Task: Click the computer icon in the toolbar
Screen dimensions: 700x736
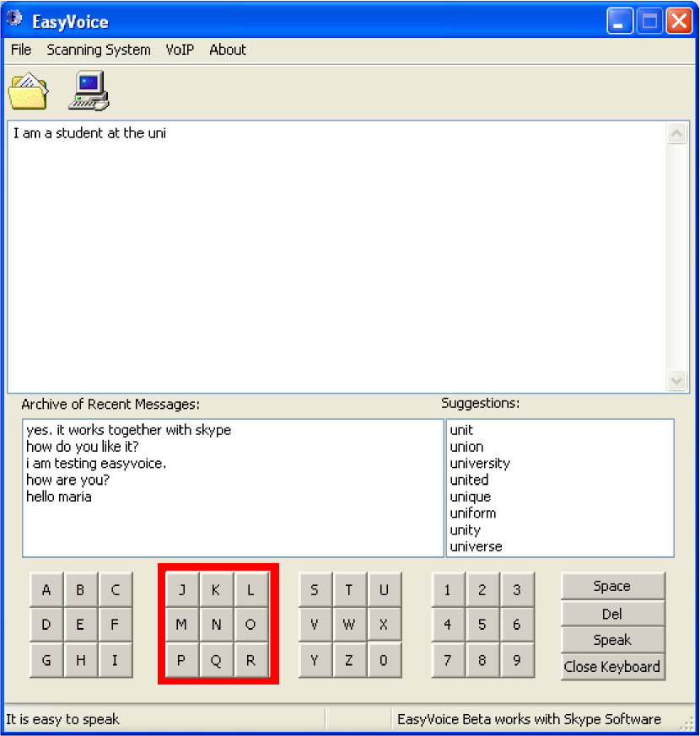Action: 89,90
